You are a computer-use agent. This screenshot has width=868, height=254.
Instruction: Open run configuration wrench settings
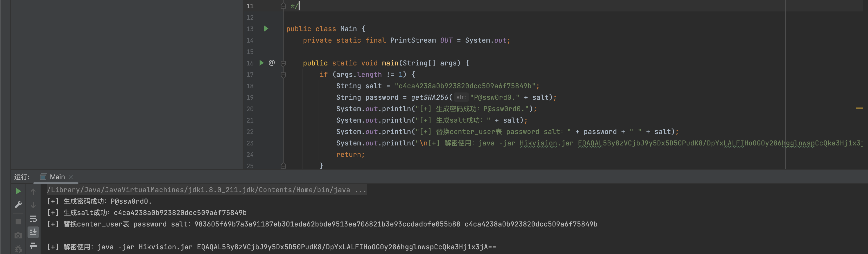point(18,205)
